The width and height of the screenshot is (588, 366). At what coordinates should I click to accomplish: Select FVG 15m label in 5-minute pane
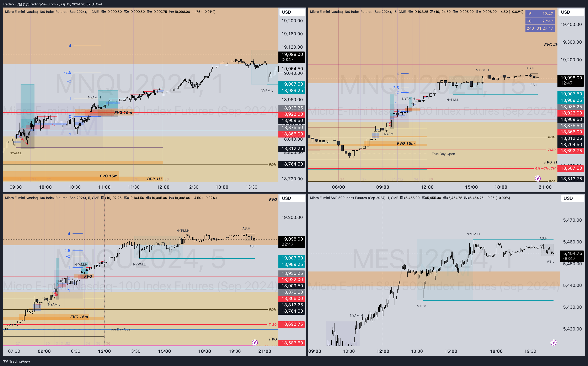tap(79, 317)
